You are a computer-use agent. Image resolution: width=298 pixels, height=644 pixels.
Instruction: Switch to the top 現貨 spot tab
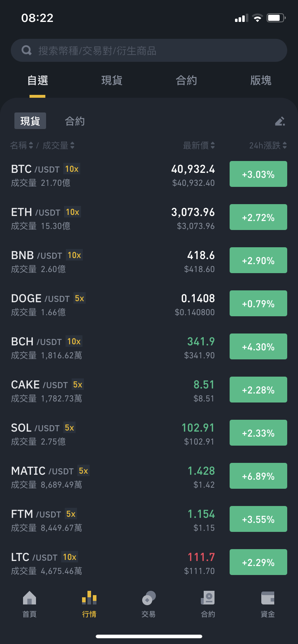[x=112, y=80]
